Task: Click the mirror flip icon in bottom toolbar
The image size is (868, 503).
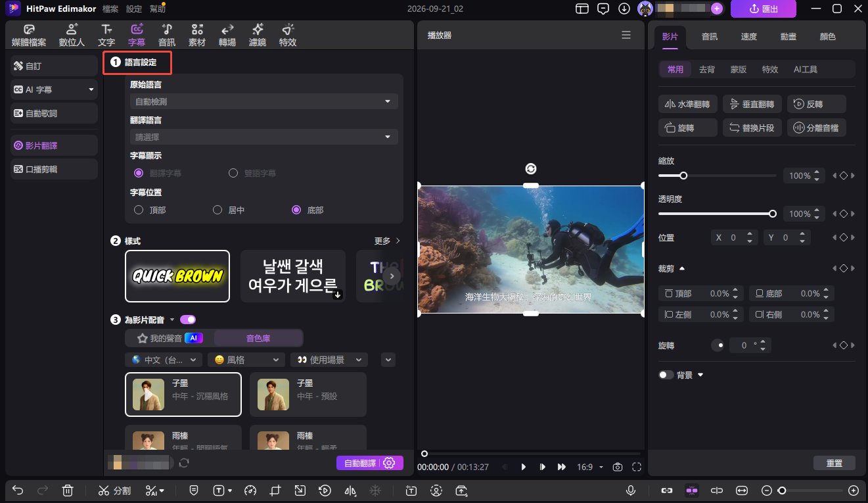Action: [x=350, y=490]
